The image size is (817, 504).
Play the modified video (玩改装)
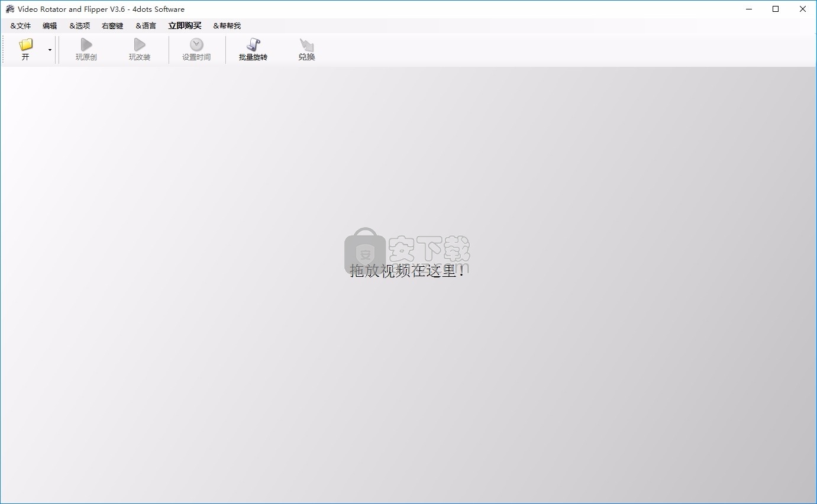(140, 50)
